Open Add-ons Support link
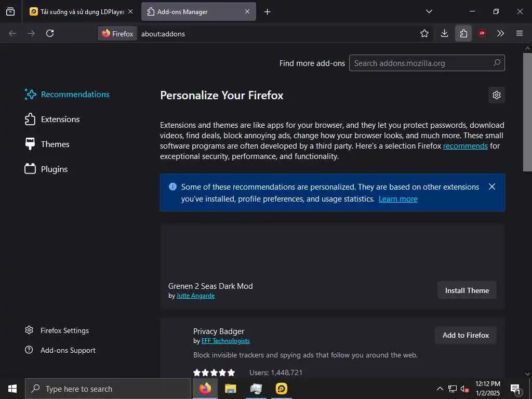Image resolution: width=532 pixels, height=399 pixels. tap(60, 350)
